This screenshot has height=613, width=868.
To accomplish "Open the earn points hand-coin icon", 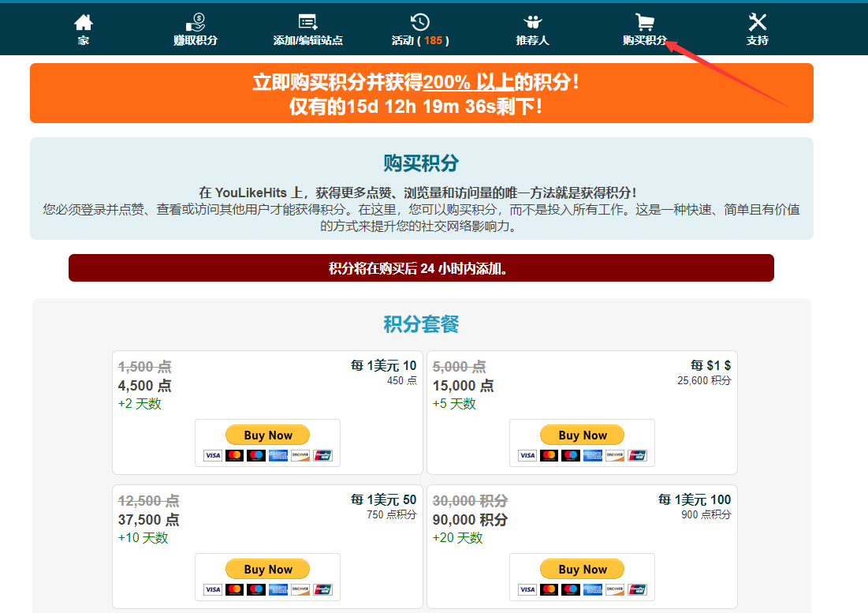I will coord(195,22).
